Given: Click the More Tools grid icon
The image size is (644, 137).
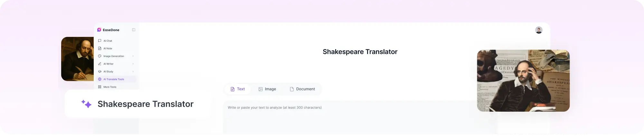Looking at the screenshot, I should point(99,87).
